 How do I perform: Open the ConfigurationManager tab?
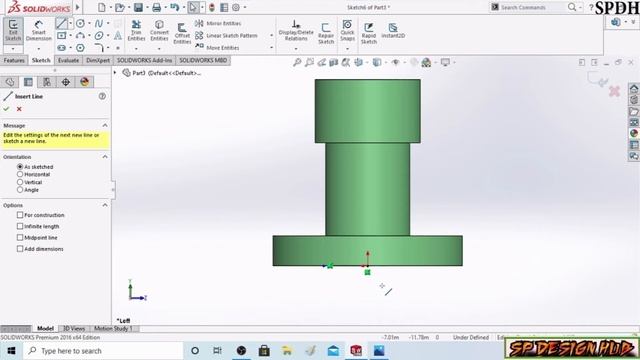click(x=47, y=82)
